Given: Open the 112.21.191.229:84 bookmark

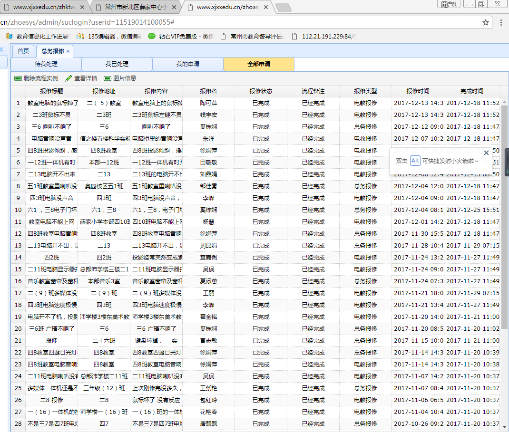Looking at the screenshot, I should [323, 36].
